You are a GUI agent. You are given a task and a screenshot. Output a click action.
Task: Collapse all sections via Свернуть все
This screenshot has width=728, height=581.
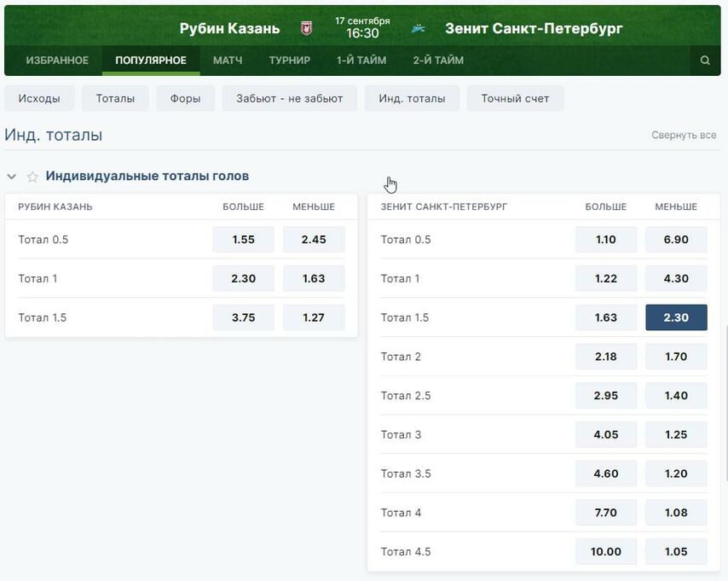coord(684,136)
